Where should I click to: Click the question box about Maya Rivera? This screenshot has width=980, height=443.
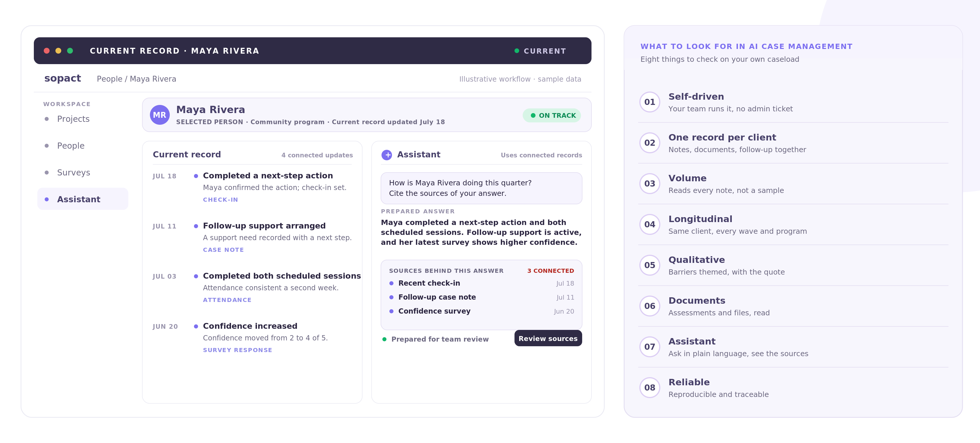(481, 188)
